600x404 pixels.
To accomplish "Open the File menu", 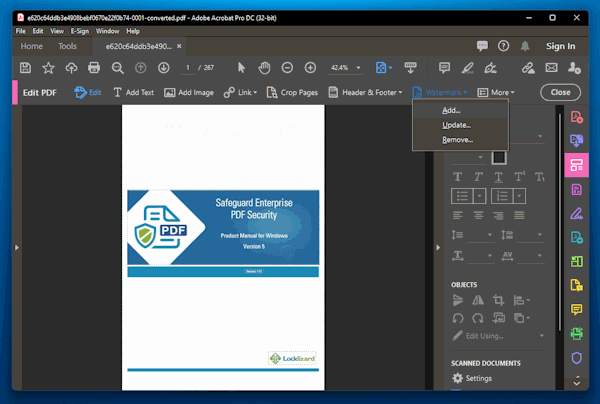I will click(x=21, y=31).
